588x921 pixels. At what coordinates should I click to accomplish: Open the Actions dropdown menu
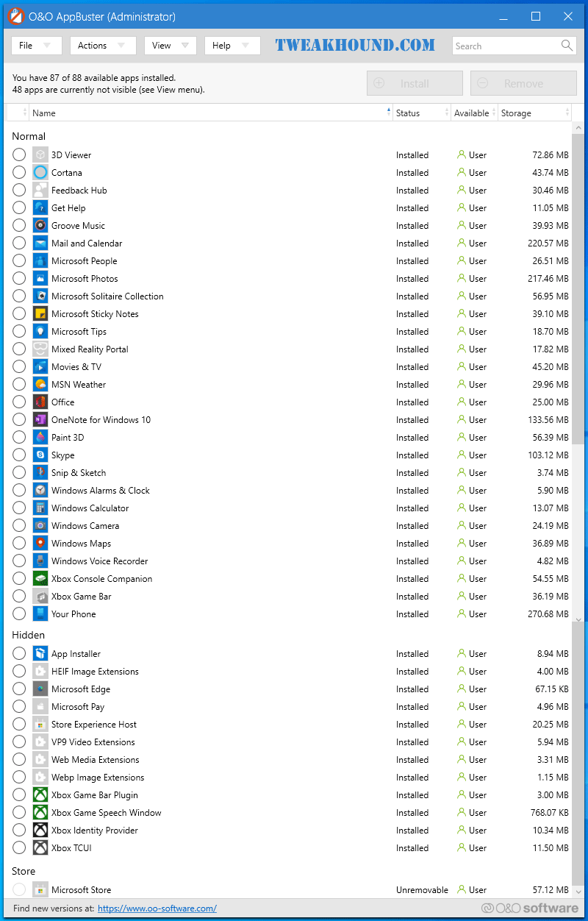point(103,46)
